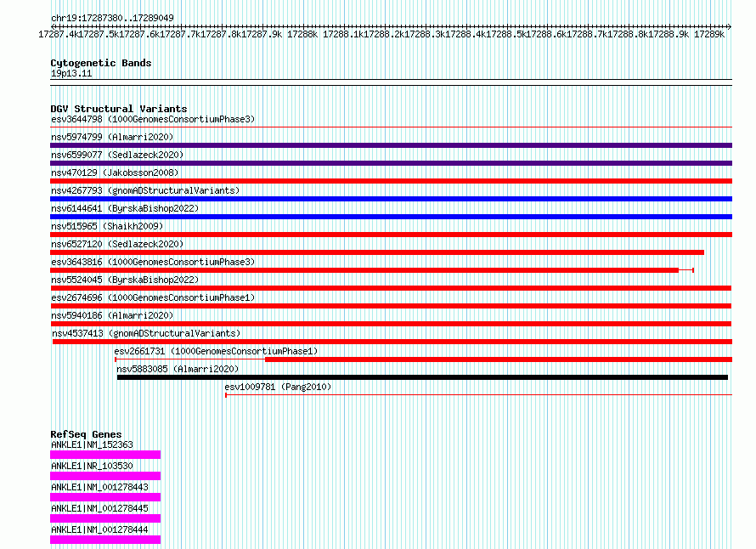Click the DGV Structural Variants heading
756x549 pixels.
pos(119,109)
